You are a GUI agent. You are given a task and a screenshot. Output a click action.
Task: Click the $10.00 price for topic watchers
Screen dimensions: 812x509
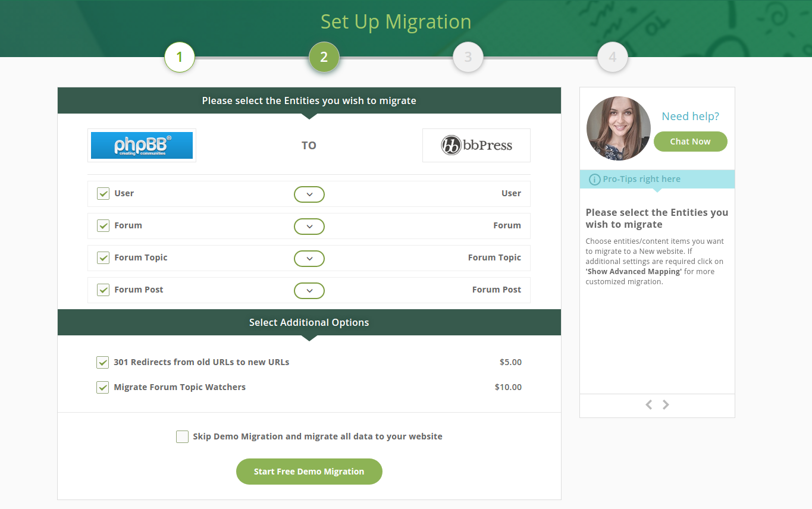pyautogui.click(x=508, y=387)
